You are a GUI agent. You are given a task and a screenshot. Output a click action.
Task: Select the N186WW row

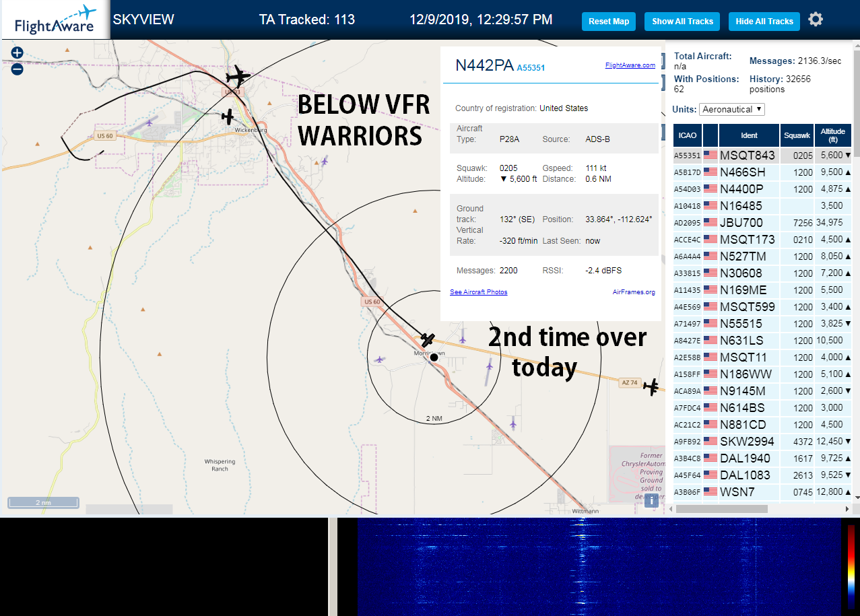762,374
